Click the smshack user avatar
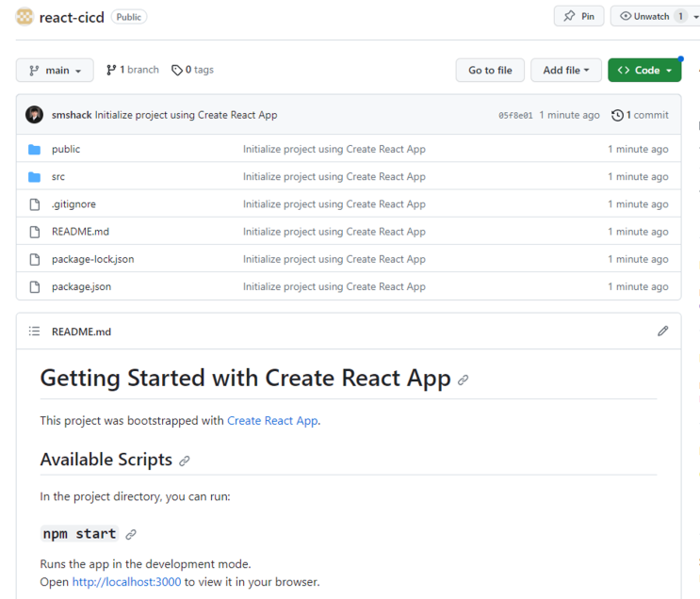Image resolution: width=700 pixels, height=599 pixels. tap(34, 115)
